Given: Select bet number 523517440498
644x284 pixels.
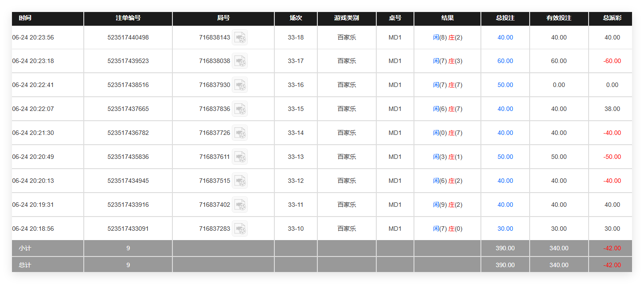Looking at the screenshot, I should pos(128,37).
